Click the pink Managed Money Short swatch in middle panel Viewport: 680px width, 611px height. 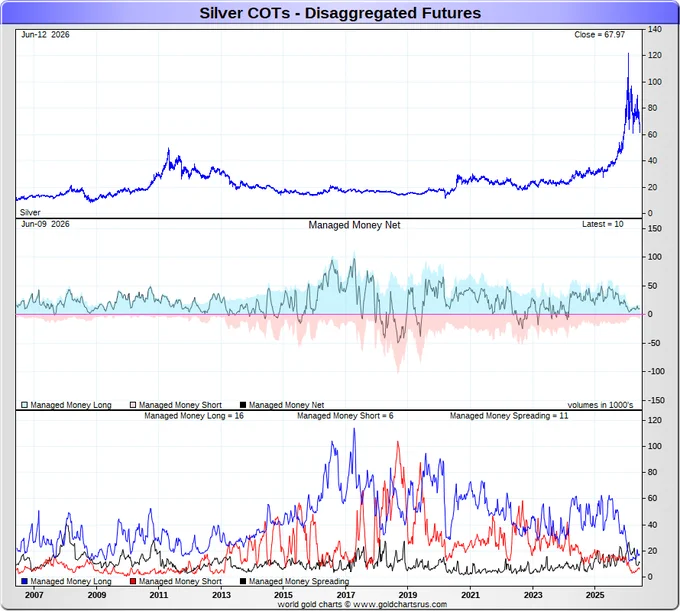[x=133, y=405]
